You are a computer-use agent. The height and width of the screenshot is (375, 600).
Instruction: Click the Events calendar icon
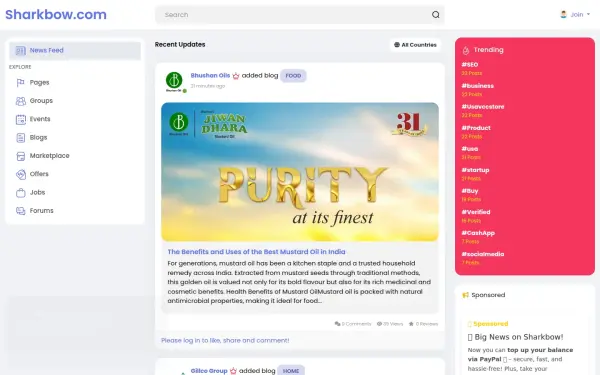pos(20,119)
